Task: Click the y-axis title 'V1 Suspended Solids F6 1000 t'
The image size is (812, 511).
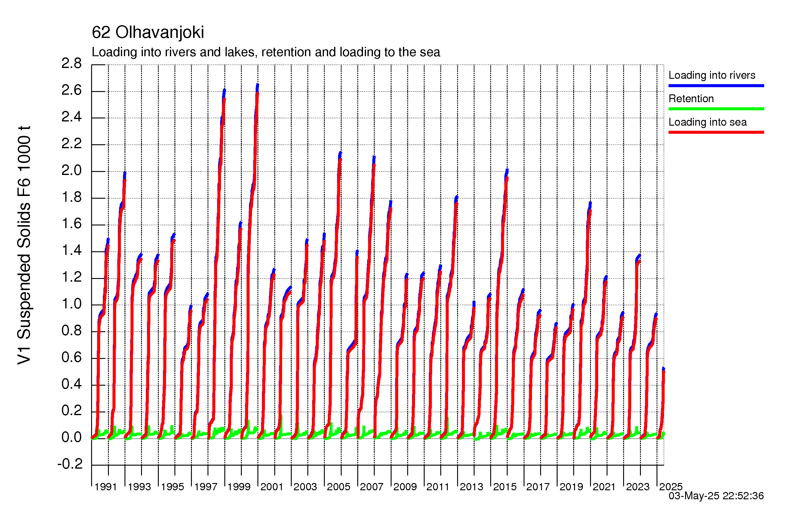Action: click(24, 245)
